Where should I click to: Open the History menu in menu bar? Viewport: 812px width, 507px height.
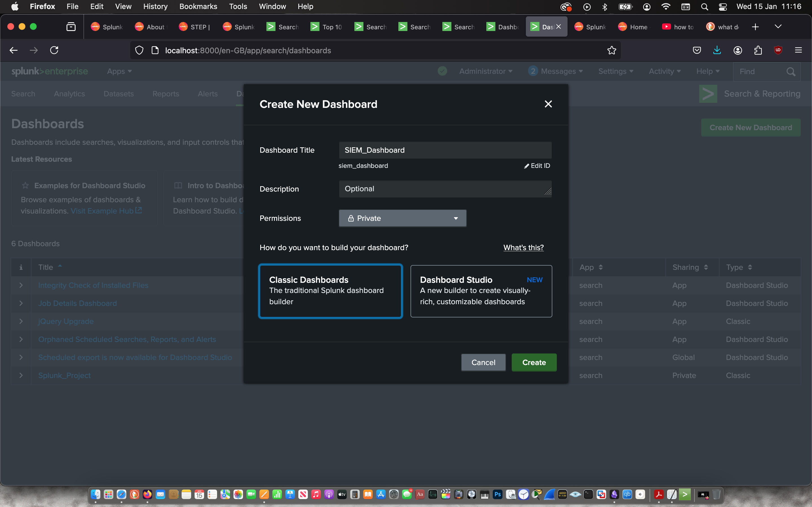click(x=155, y=6)
